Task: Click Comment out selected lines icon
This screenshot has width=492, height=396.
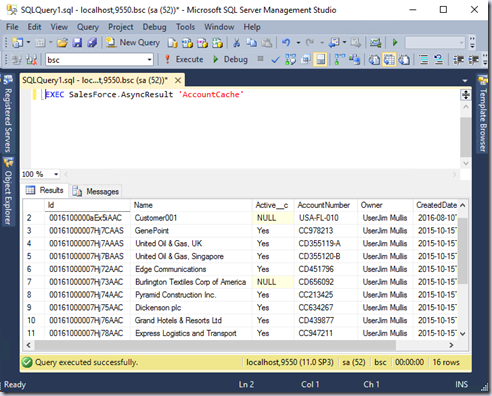Action: [424, 60]
